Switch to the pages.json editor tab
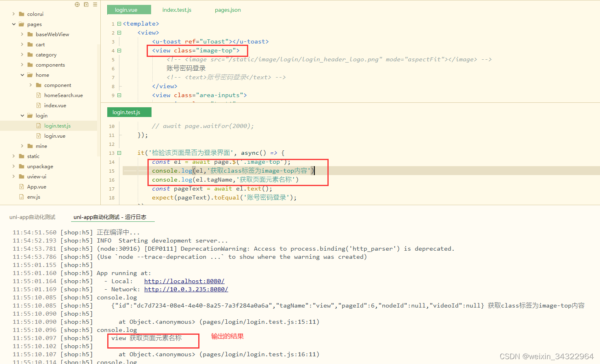 click(x=227, y=10)
